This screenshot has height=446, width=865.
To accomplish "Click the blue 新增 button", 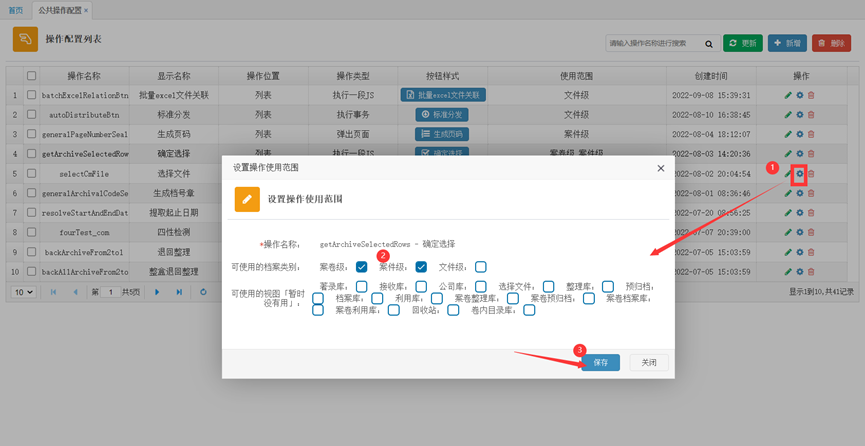I will coord(787,43).
